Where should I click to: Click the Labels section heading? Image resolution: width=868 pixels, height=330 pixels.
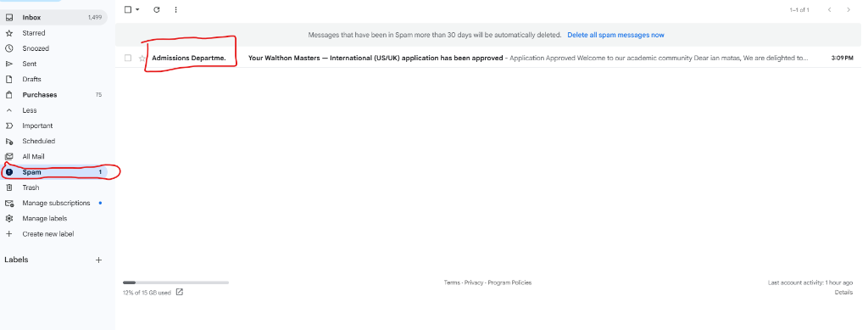click(x=16, y=260)
